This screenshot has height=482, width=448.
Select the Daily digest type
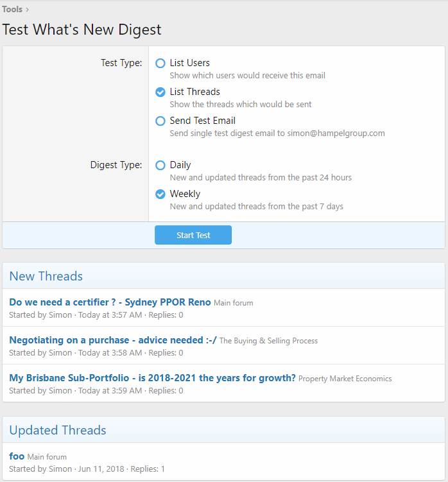[160, 165]
